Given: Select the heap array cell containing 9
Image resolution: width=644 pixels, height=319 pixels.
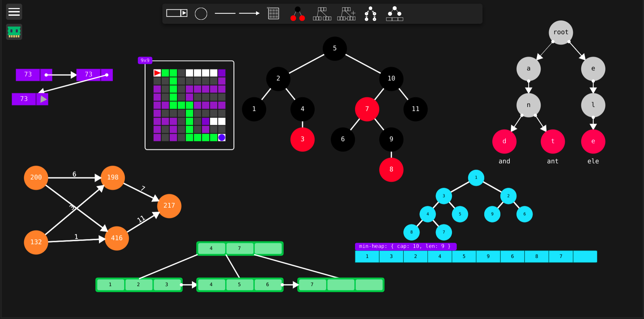Looking at the screenshot, I should pyautogui.click(x=488, y=256).
